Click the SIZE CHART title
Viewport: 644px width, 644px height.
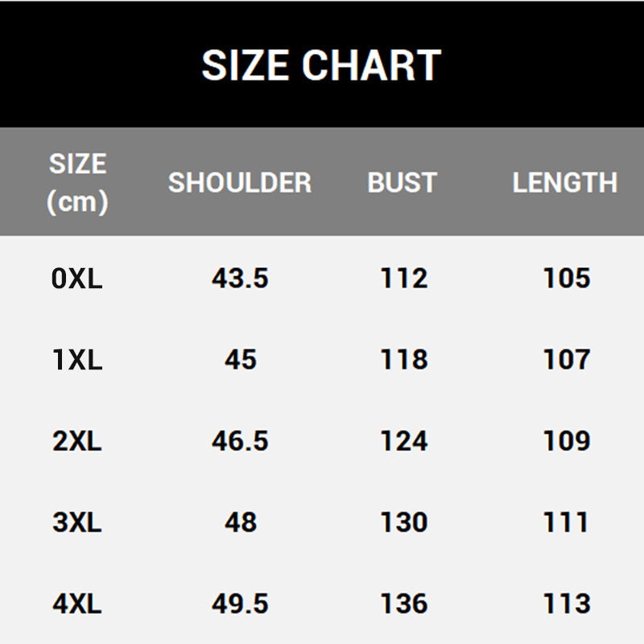point(320,65)
